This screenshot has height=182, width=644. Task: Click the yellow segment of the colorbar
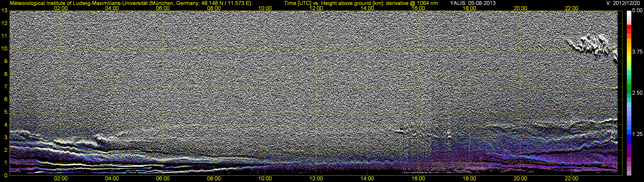[629, 55]
